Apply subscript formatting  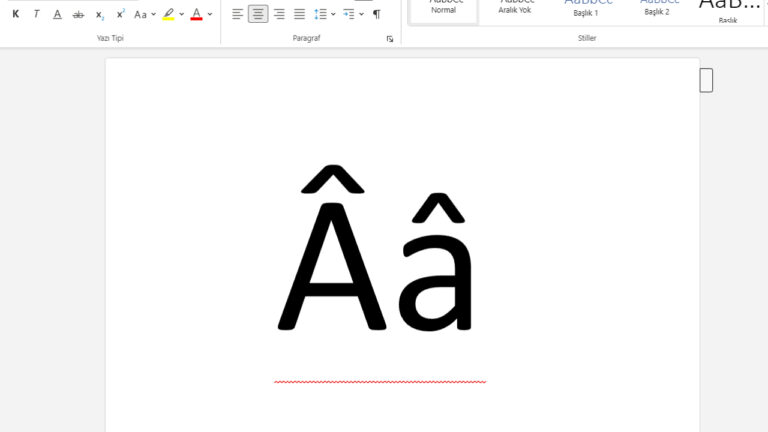click(99, 14)
